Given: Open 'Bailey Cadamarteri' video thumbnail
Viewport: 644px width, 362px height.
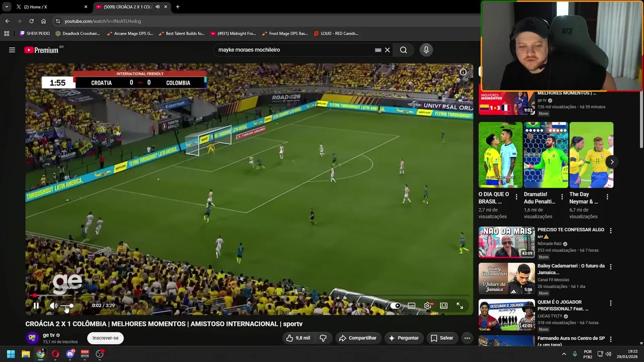Looking at the screenshot, I should [507, 278].
